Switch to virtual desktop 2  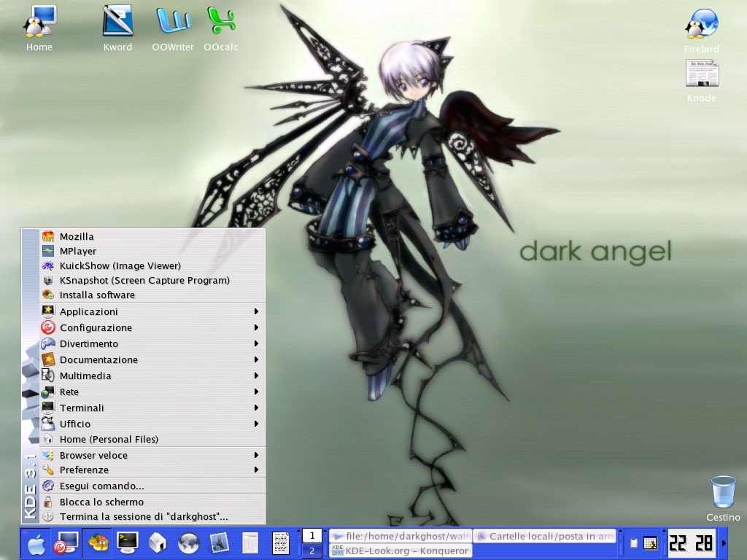click(312, 551)
